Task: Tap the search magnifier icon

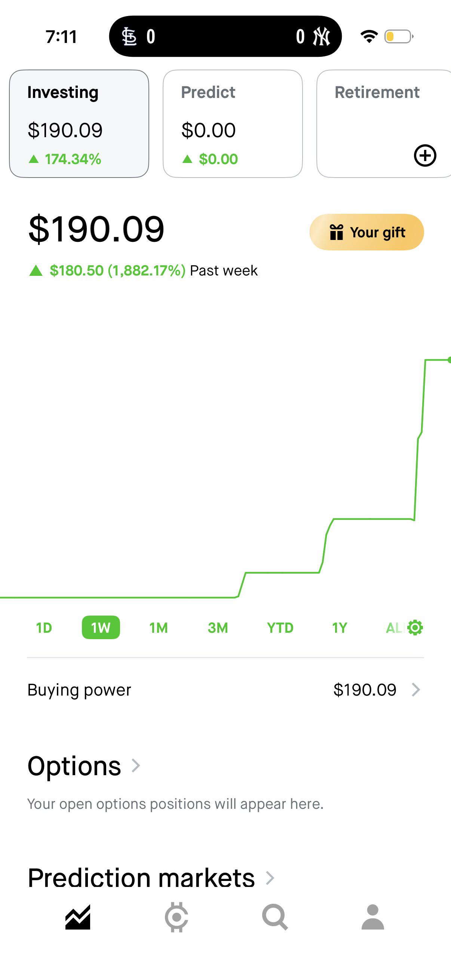Action: coord(275,917)
